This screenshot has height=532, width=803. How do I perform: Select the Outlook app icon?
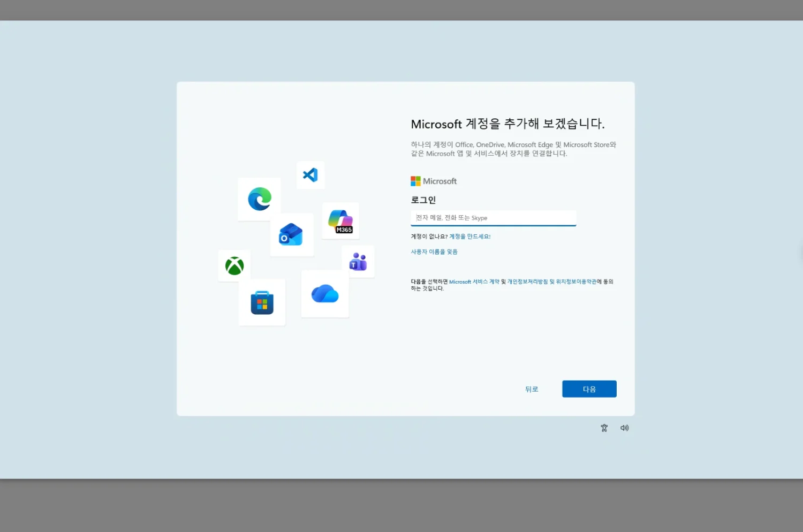[x=291, y=235]
